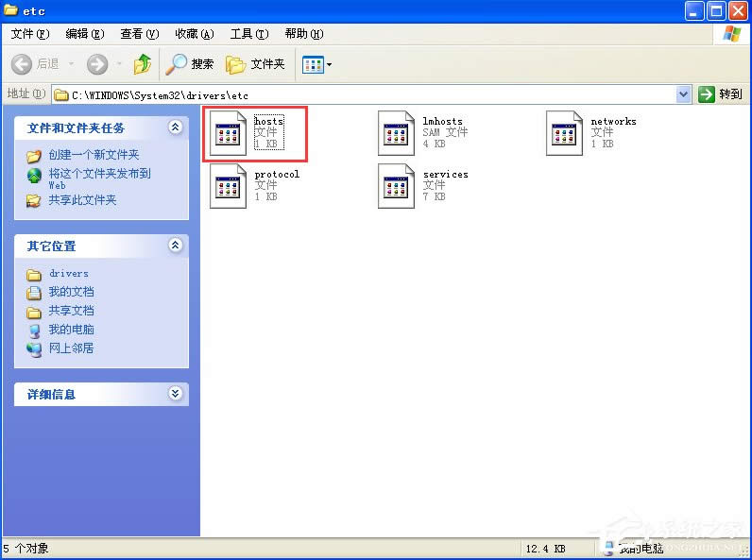The image size is (752, 560).
Task: Select the hosts file icon
Action: 228,133
